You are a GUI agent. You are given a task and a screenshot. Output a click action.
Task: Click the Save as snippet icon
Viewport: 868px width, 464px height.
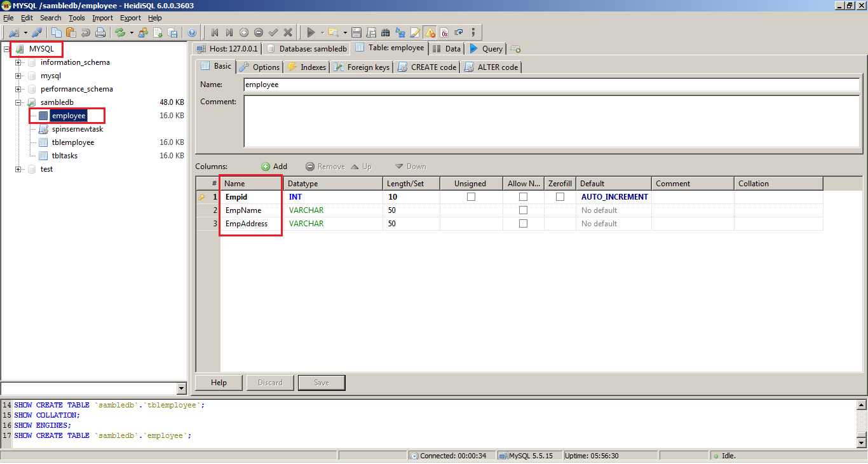pyautogui.click(x=371, y=32)
